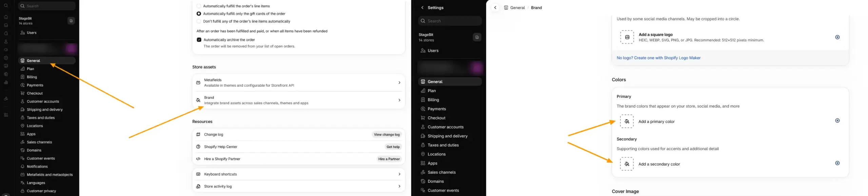The width and height of the screenshot is (868, 196).
Task: Open Checkout in the left settings sidebar
Action: click(47, 93)
